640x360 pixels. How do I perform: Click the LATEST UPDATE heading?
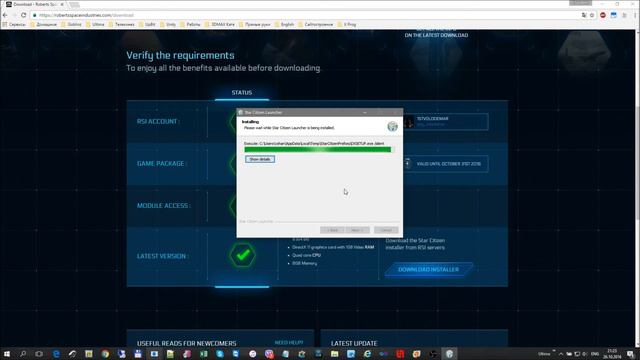point(354,344)
